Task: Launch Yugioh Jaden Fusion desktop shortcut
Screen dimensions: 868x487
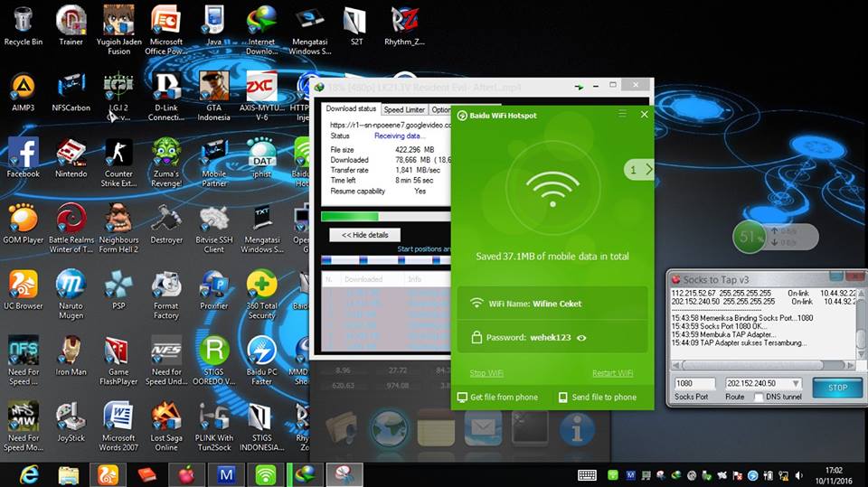Action: coord(118,30)
